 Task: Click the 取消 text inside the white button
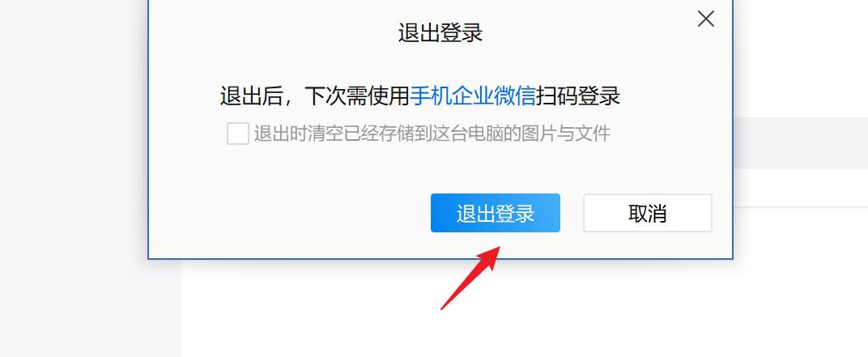(648, 214)
